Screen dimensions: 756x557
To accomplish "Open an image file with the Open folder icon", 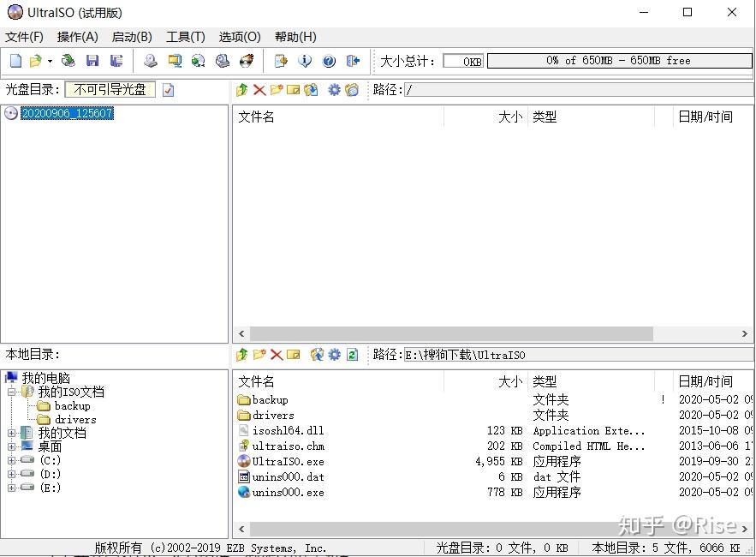I will [x=36, y=61].
